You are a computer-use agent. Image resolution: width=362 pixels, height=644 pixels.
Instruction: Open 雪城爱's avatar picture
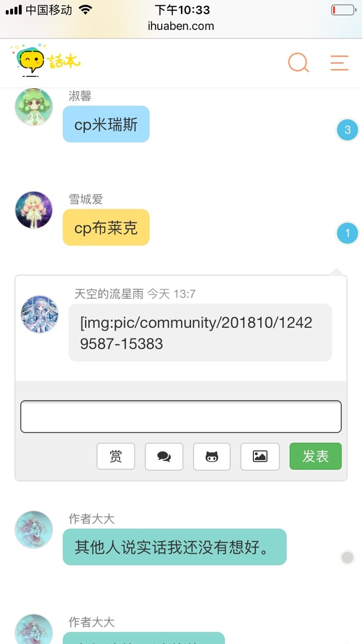pyautogui.click(x=34, y=210)
